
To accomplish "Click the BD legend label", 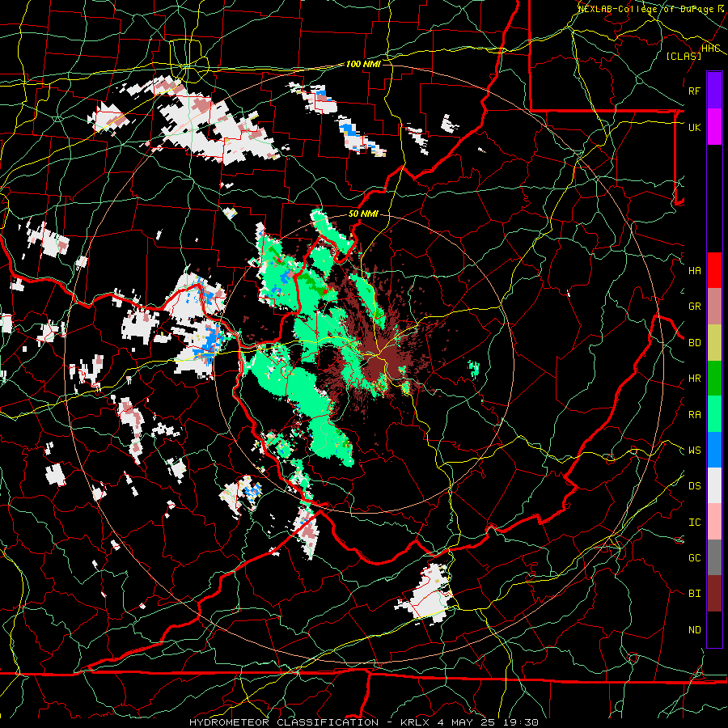I will 694,343.
